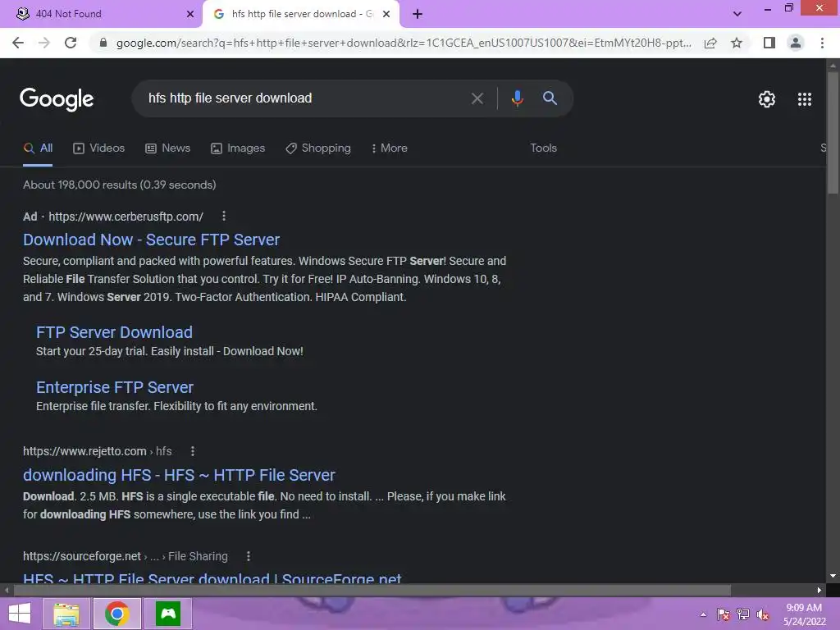840x630 pixels.
Task: Click the address bar URL text
Action: [x=404, y=43]
